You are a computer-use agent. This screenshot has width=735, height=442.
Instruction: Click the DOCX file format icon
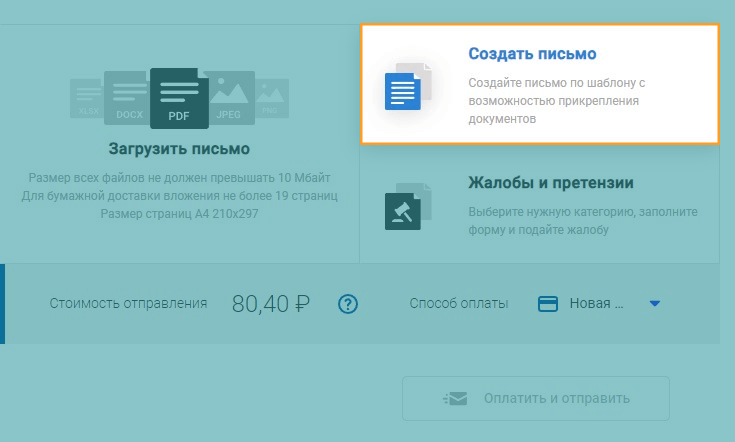click(127, 97)
